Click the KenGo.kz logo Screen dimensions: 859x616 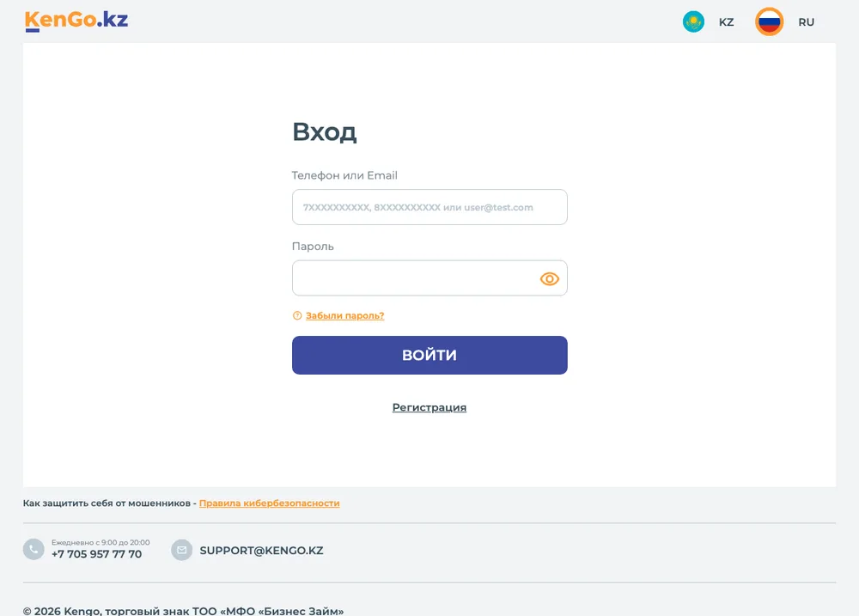pyautogui.click(x=76, y=21)
